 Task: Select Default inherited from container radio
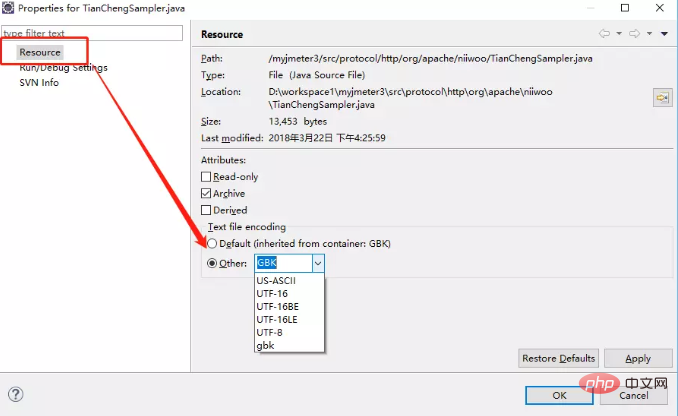[x=212, y=244]
